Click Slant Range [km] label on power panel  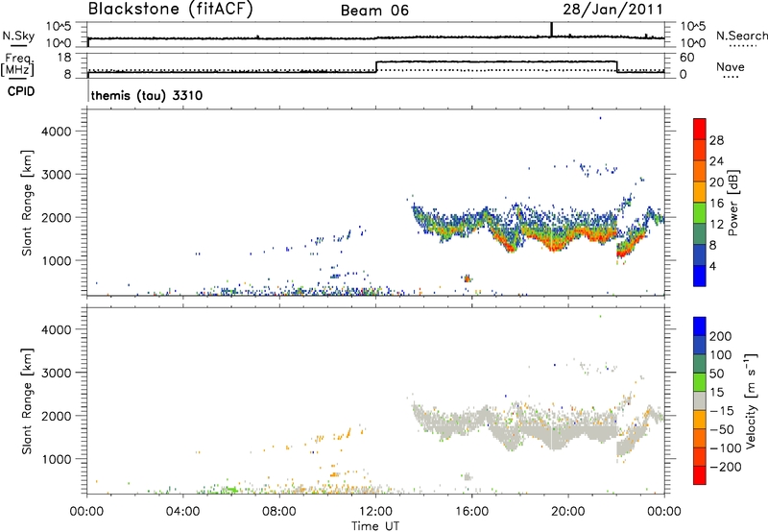27,203
